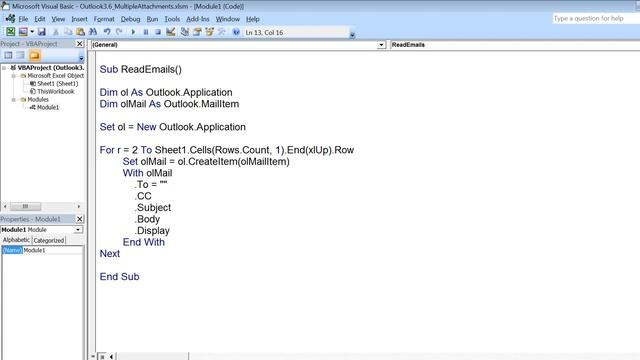The height and width of the screenshot is (360, 640).
Task: Open the Add-Ins menu
Action: tap(198, 19)
